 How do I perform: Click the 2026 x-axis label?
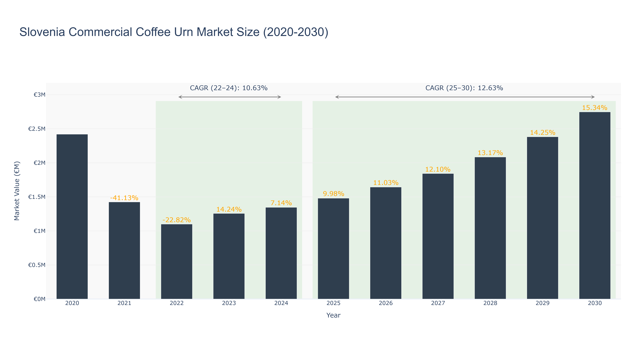coord(385,303)
